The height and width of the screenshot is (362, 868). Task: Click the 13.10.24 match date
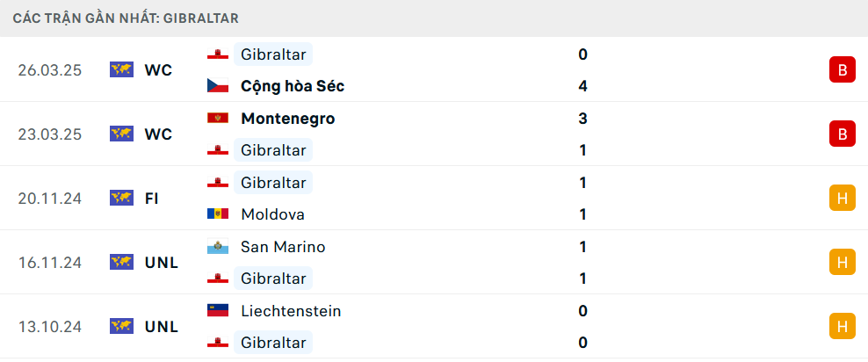click(x=49, y=327)
